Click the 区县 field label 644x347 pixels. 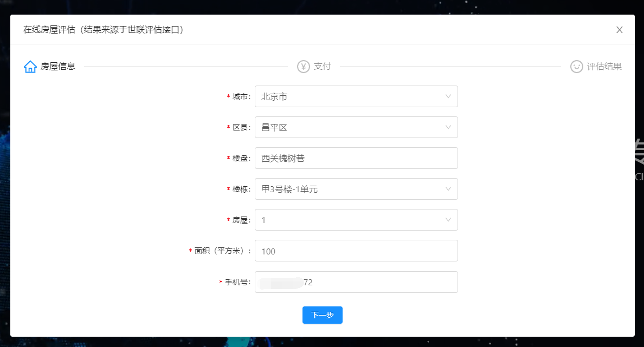(x=241, y=127)
